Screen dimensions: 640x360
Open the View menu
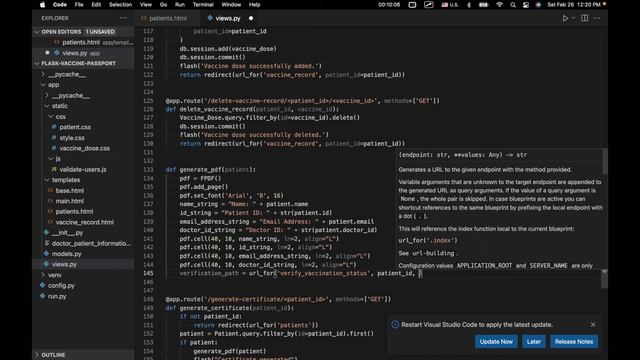pos(146,5)
